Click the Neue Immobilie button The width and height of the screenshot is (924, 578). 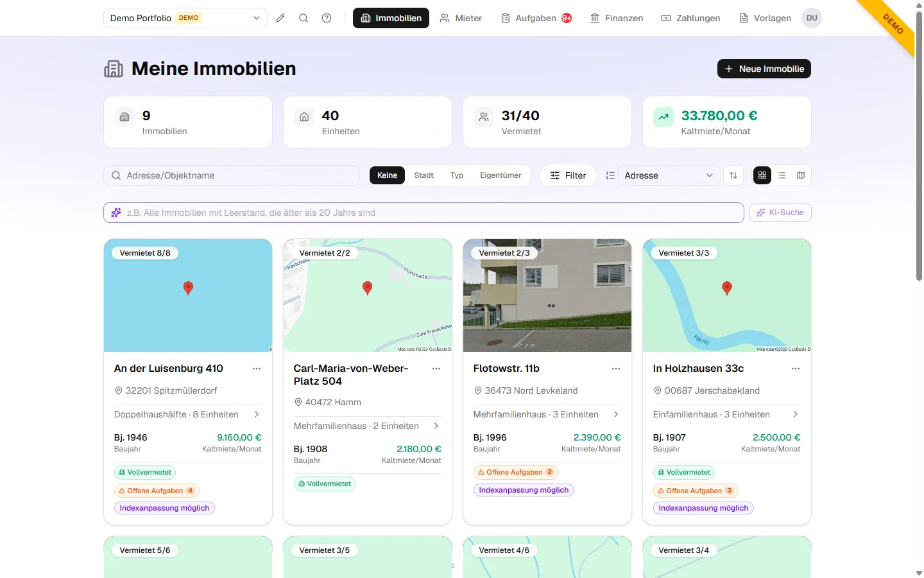764,69
